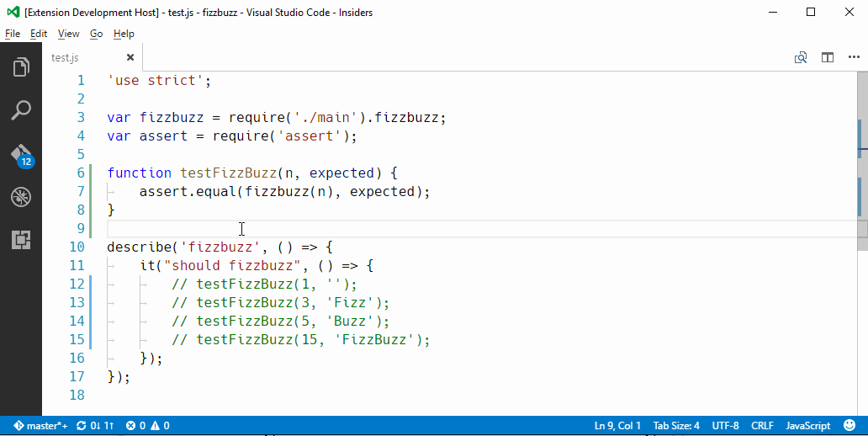This screenshot has width=868, height=436.
Task: Click commented testFizzBuzz(5, 'Buzz') line
Action: 281,322
